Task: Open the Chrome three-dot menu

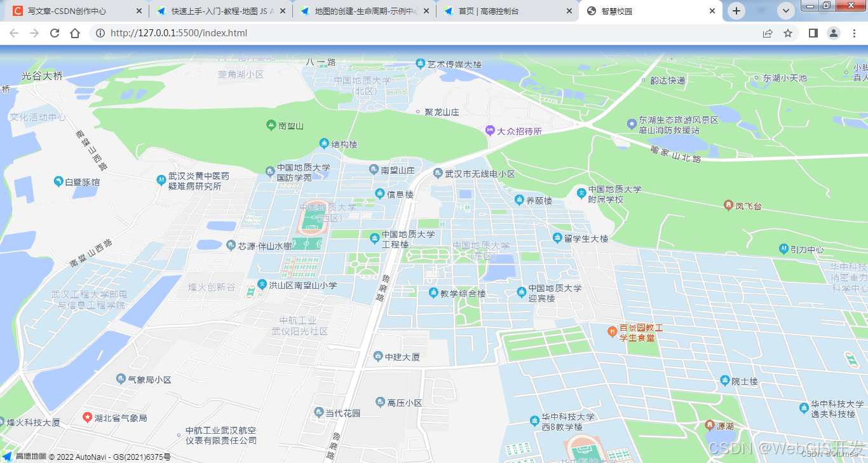Action: click(854, 33)
